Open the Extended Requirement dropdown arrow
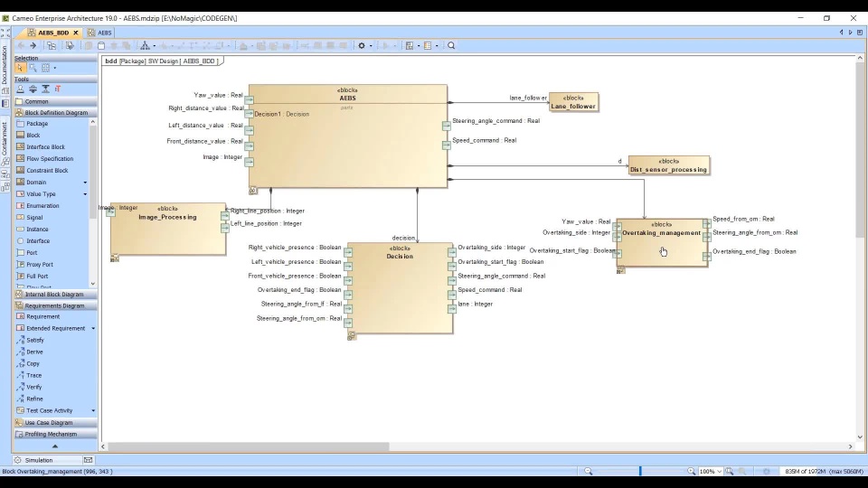This screenshot has height=488, width=868. (93, 329)
